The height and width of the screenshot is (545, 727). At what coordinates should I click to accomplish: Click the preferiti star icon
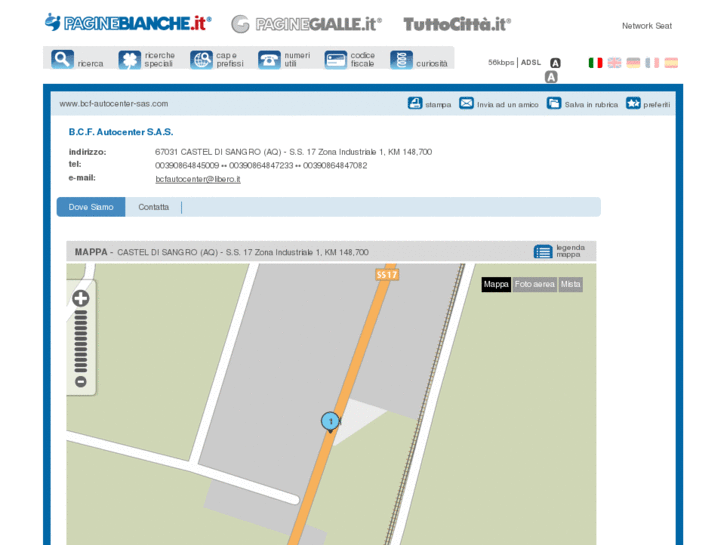coord(633,103)
